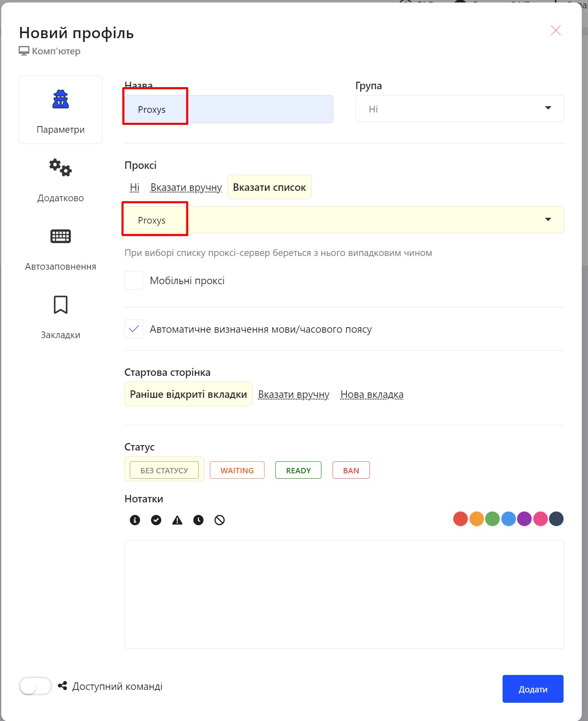Enable Мобільні проксі checkbox

[x=134, y=280]
